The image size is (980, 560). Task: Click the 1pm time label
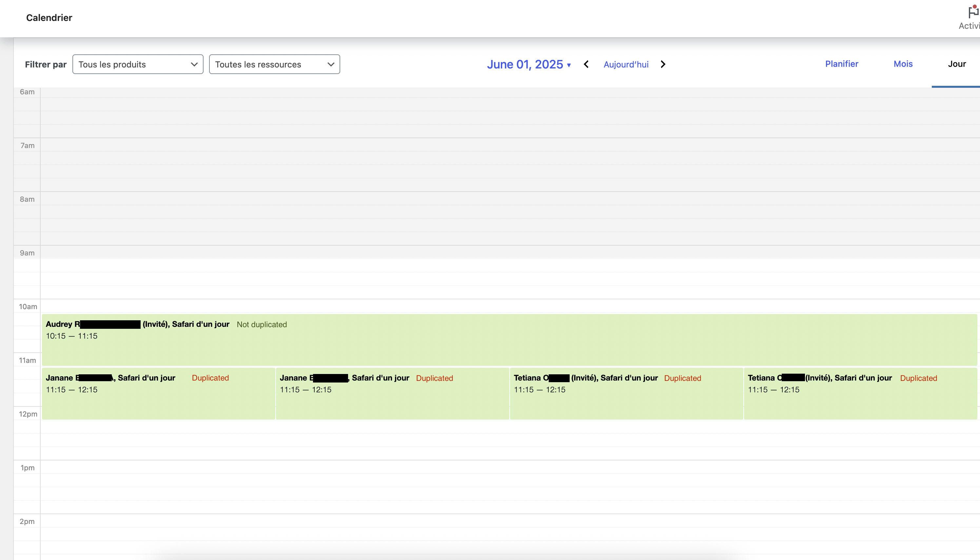(x=27, y=468)
